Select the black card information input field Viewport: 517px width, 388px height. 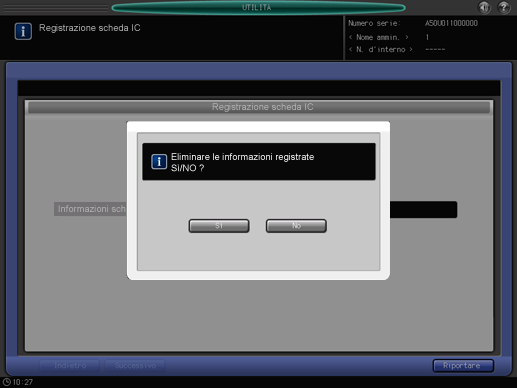coord(423,209)
